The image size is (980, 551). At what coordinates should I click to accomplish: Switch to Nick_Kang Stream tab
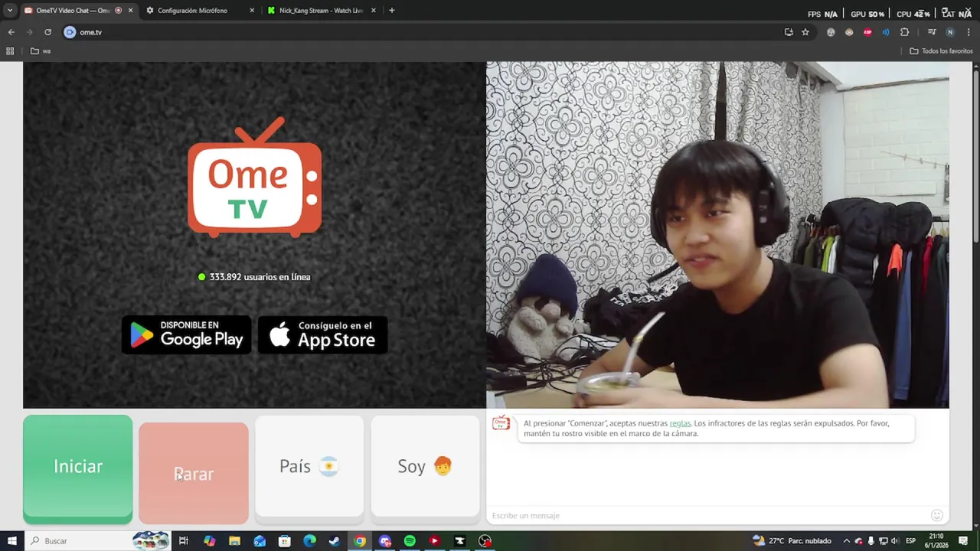pos(321,11)
